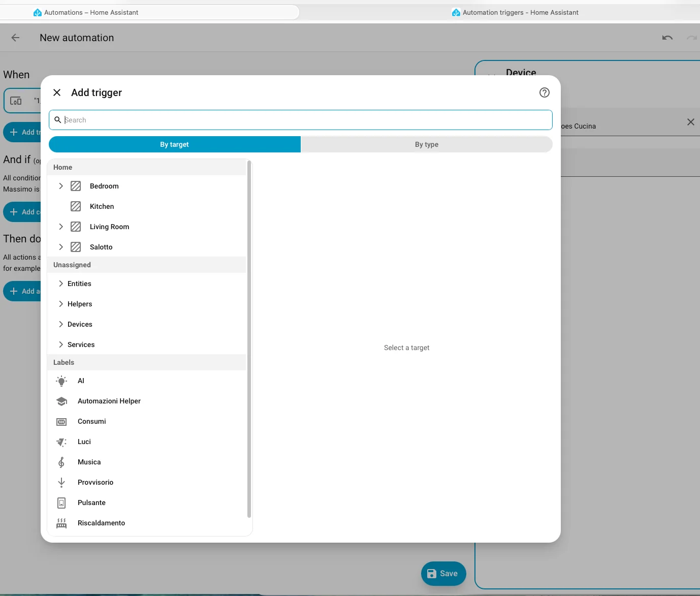Click Home Assistant logo on Automations tab
The width and height of the screenshot is (700, 596).
37,12
